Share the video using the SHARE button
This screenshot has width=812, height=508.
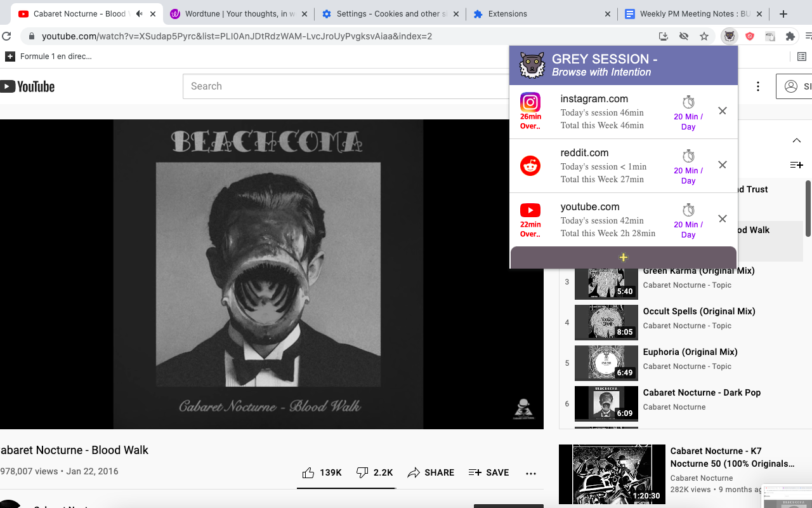click(431, 472)
